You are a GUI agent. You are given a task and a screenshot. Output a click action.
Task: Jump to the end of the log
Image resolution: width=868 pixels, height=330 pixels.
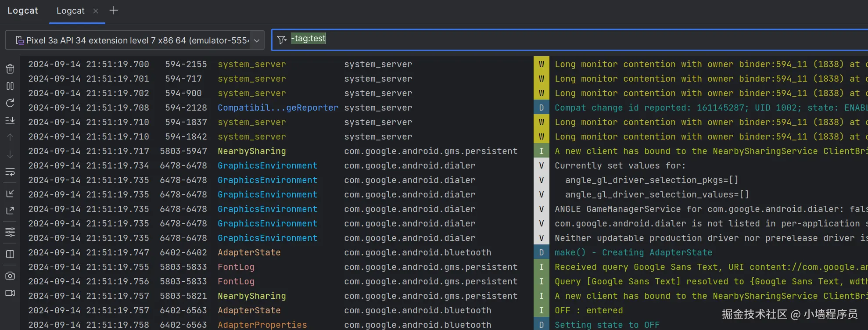click(10, 120)
